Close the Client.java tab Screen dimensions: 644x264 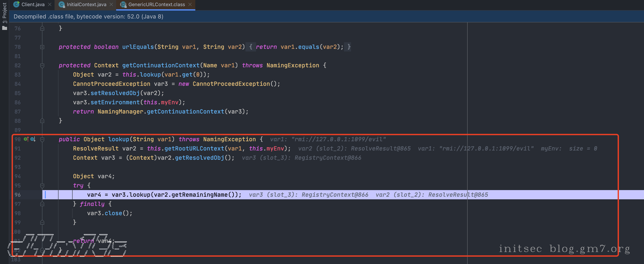coord(50,4)
